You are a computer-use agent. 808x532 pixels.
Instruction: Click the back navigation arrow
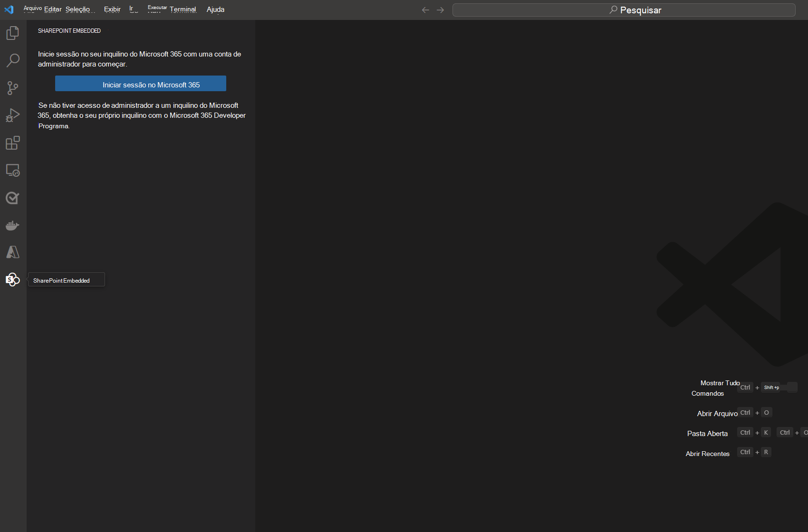425,10
